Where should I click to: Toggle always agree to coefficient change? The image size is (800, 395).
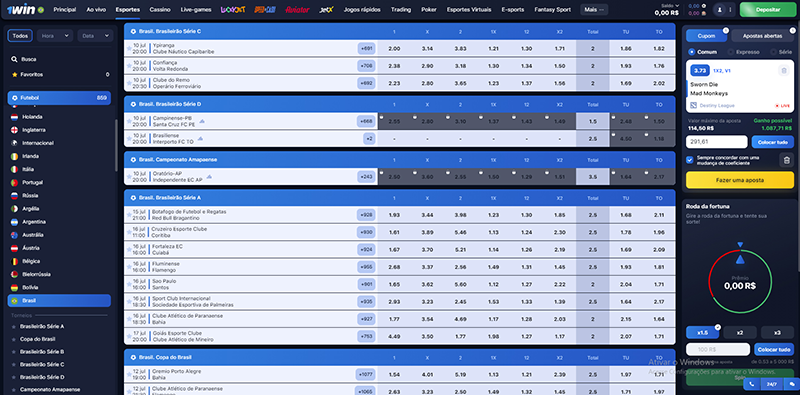(690, 160)
